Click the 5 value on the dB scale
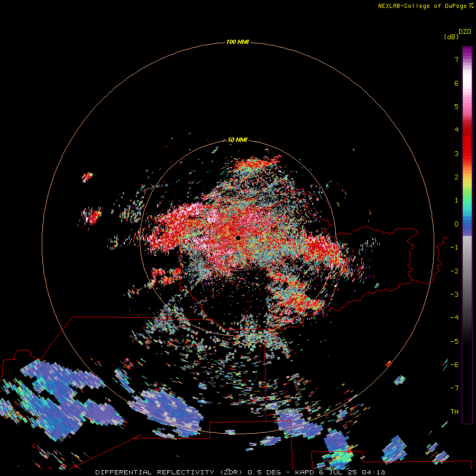The height and width of the screenshot is (476, 476). click(x=456, y=106)
